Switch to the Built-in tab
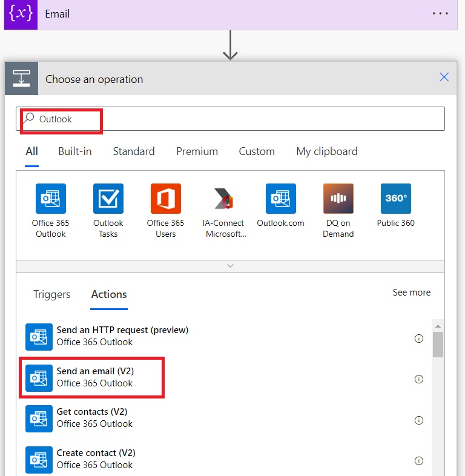This screenshot has width=465, height=476. click(75, 151)
